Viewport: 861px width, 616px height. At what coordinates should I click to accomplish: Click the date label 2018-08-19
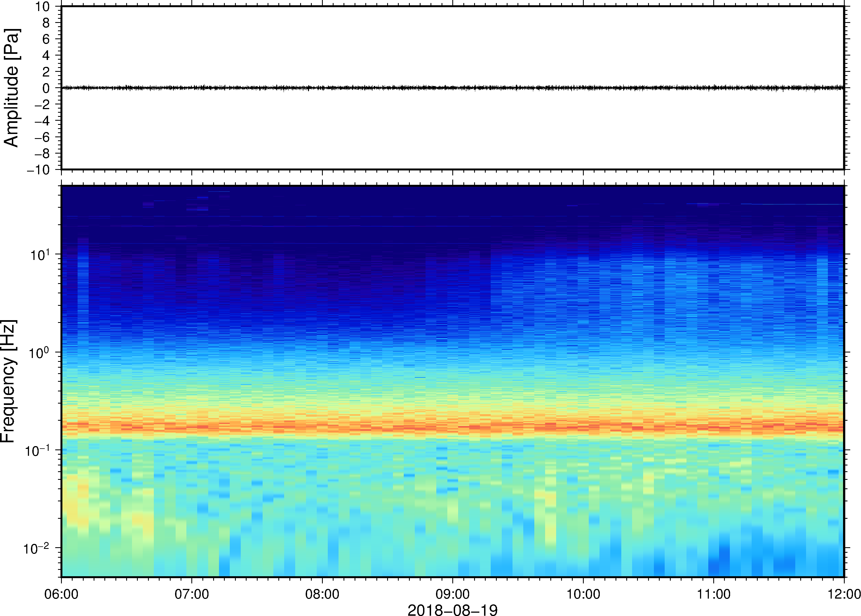click(x=452, y=610)
